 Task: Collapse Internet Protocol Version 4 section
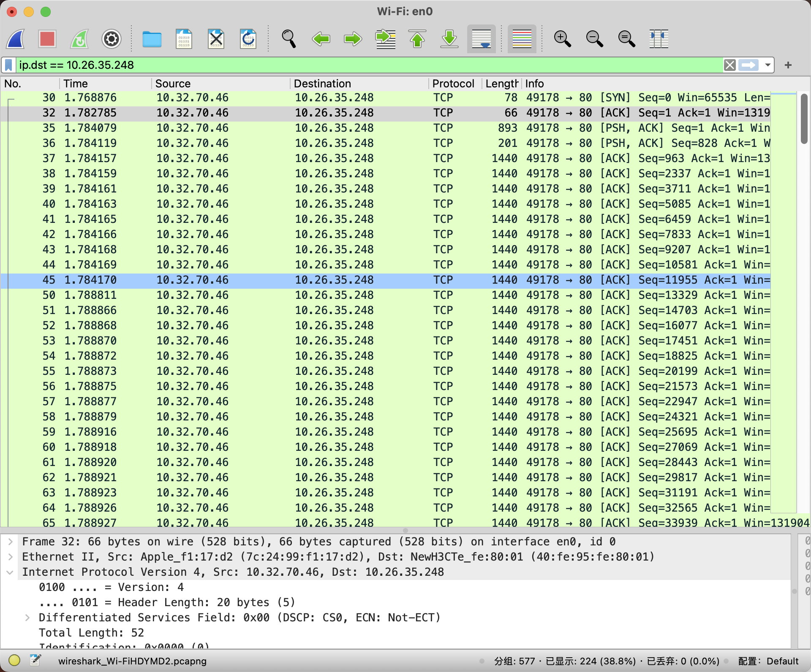[11, 572]
